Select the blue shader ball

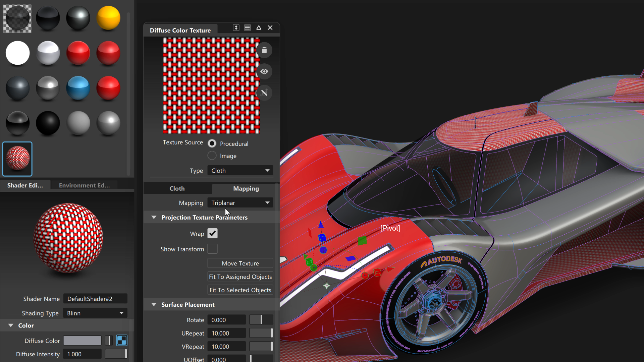[78, 88]
